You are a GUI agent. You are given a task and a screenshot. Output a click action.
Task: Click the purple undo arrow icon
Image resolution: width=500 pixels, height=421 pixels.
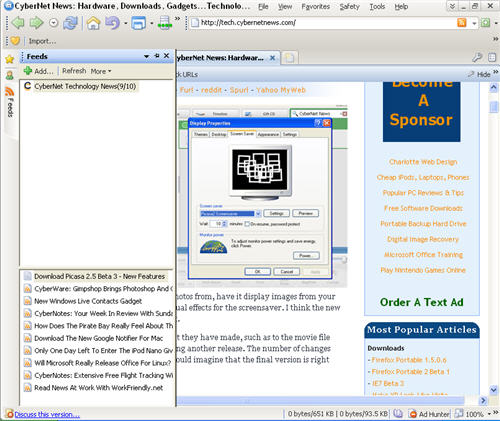click(113, 23)
